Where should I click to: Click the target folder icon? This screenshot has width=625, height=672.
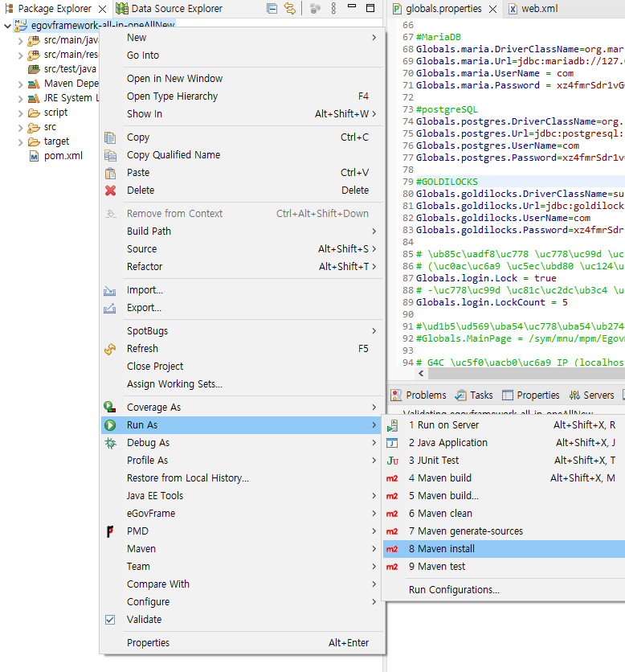[x=34, y=141]
